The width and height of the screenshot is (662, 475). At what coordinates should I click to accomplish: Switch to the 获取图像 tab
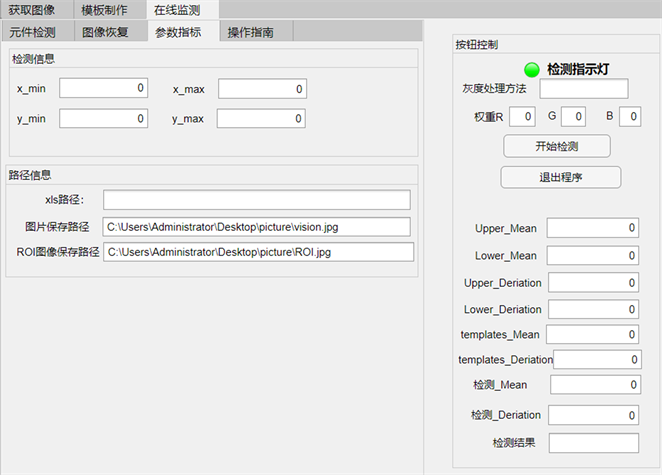(34, 10)
